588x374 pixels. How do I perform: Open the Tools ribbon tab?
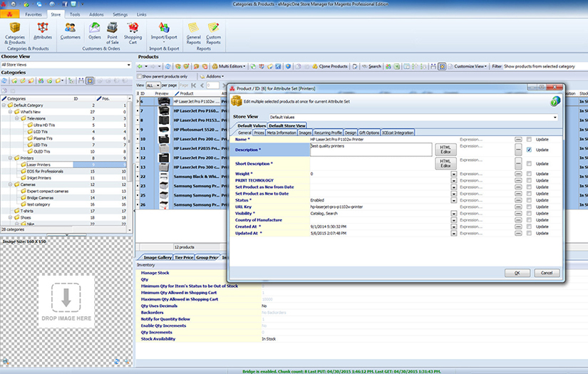click(x=75, y=15)
